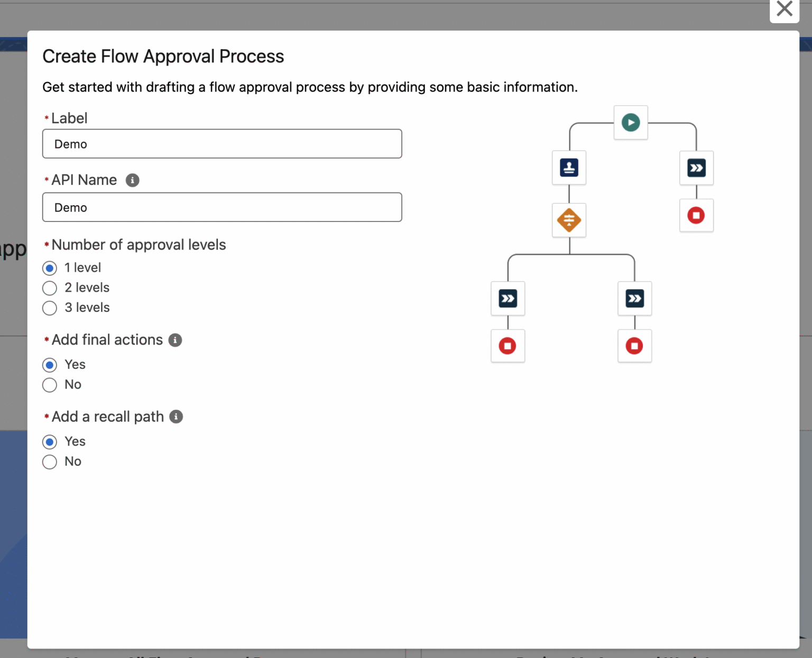Click inside the Label text field

click(x=222, y=143)
